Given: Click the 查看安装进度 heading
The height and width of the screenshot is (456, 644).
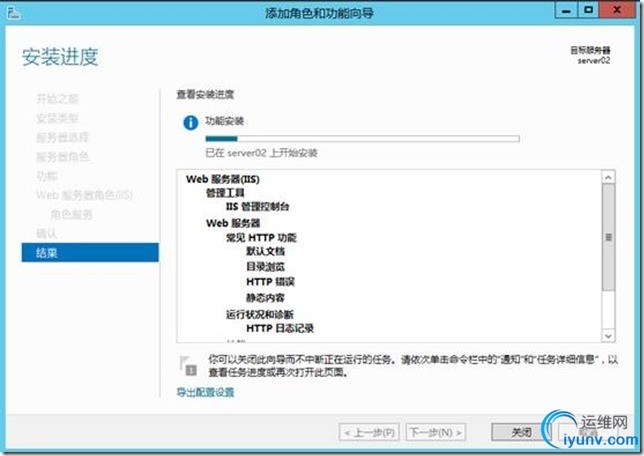Looking at the screenshot, I should (205, 94).
